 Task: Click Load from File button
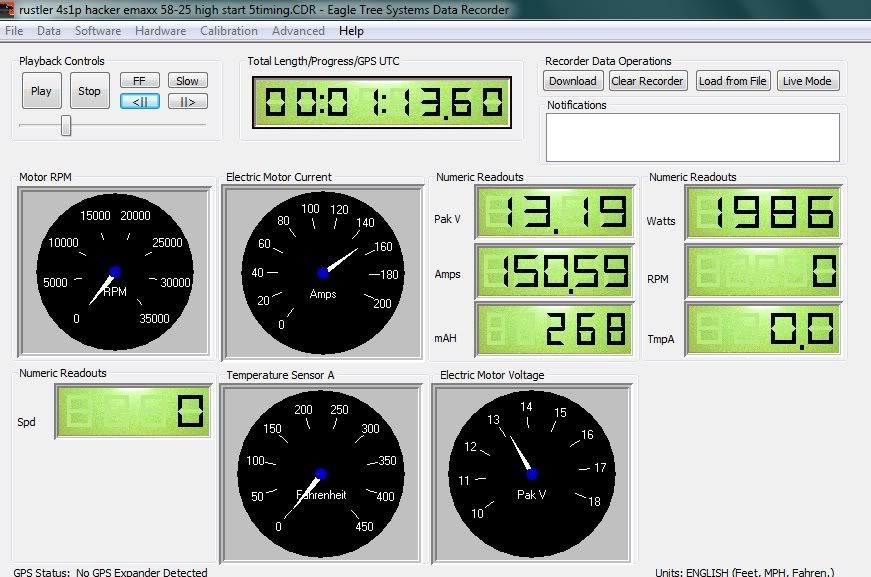[x=733, y=81]
